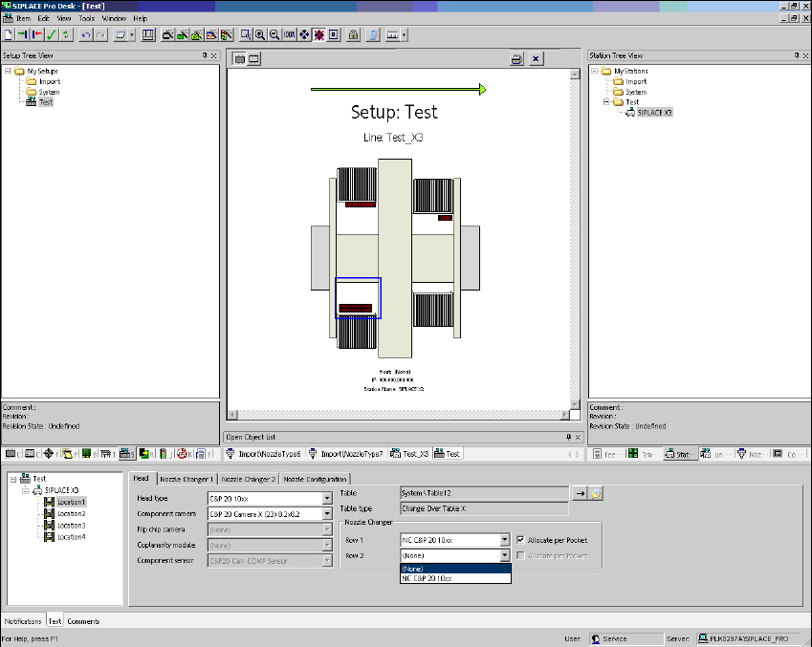Click the Undo arrow icon

pos(86,35)
